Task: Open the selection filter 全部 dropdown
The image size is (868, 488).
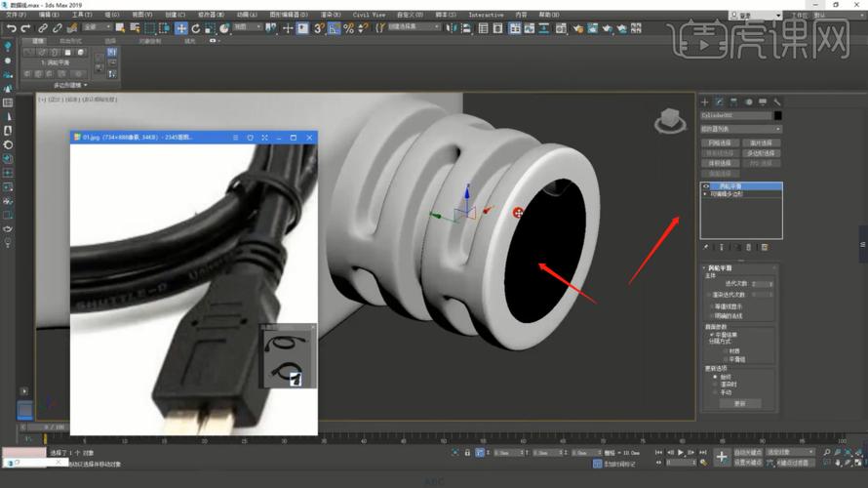Action: click(97, 27)
